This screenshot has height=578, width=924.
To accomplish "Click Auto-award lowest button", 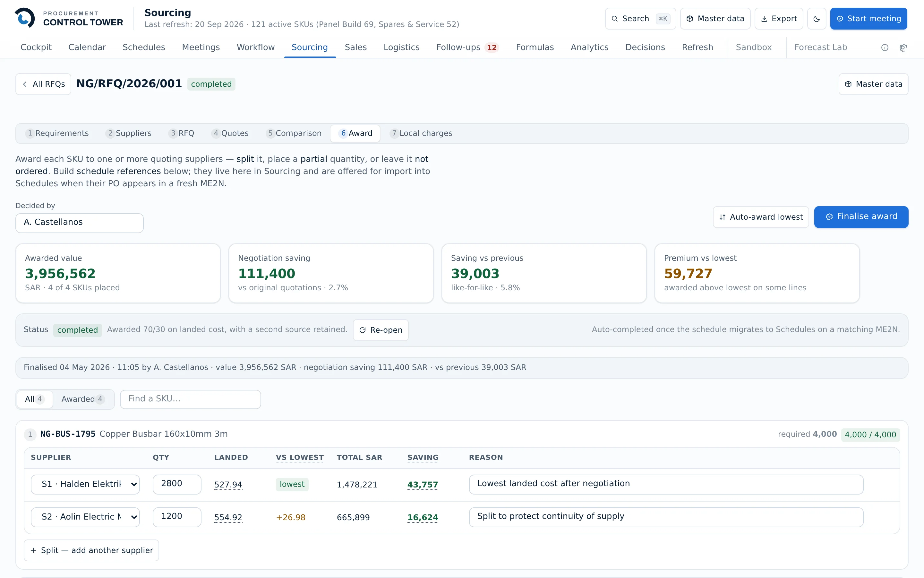I will point(761,217).
